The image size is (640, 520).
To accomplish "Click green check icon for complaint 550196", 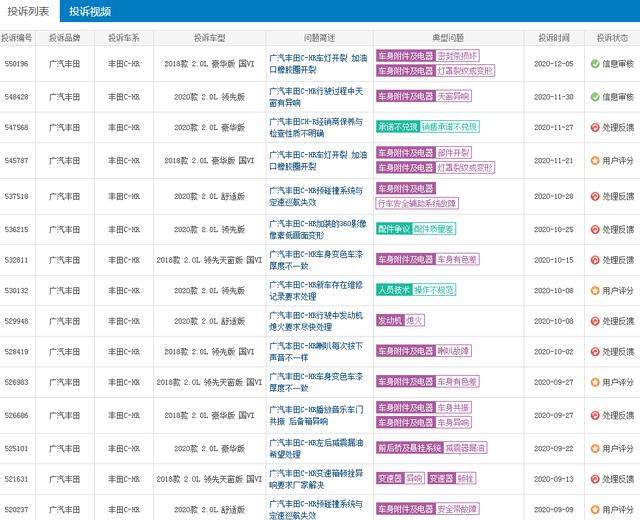I will click(x=595, y=64).
